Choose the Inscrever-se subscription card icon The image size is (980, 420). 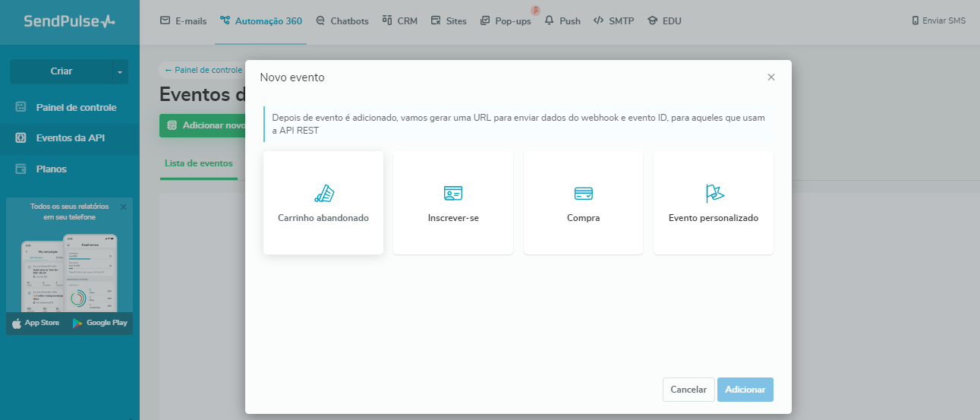(x=453, y=194)
